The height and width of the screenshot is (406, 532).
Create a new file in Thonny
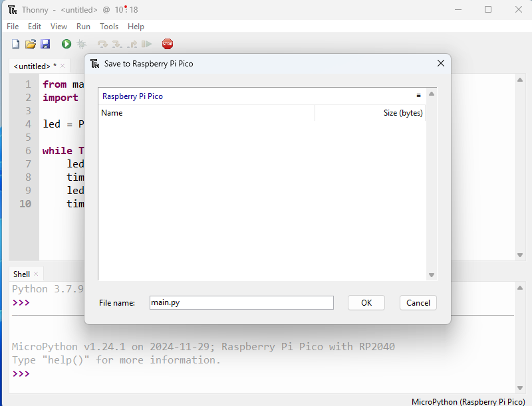tap(15, 44)
